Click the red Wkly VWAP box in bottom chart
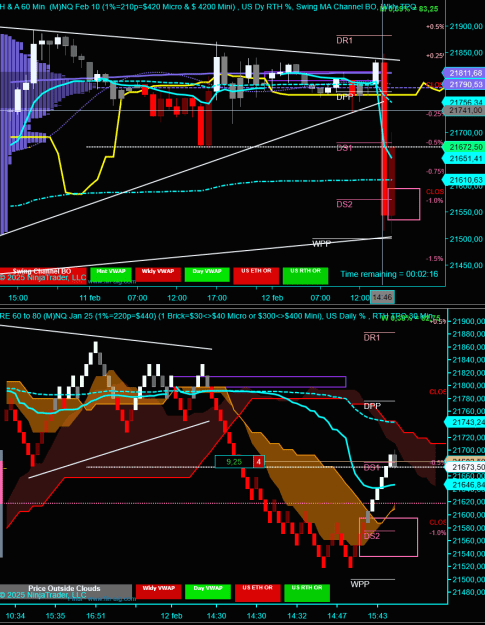The width and height of the screenshot is (485, 625). [x=158, y=592]
